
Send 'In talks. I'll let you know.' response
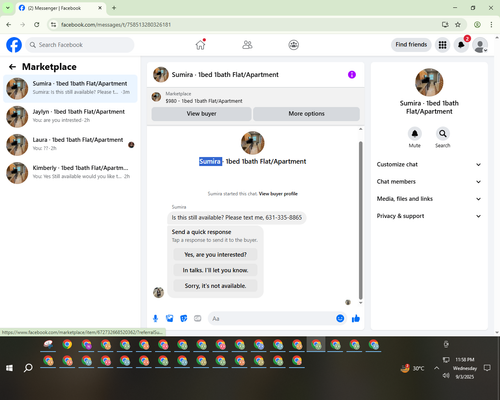click(215, 270)
